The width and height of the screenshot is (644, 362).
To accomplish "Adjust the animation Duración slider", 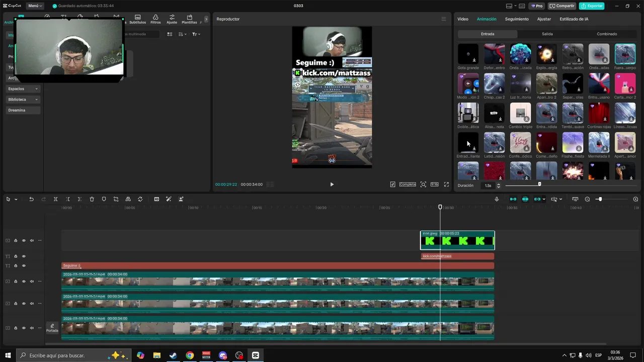I will pyautogui.click(x=539, y=185).
